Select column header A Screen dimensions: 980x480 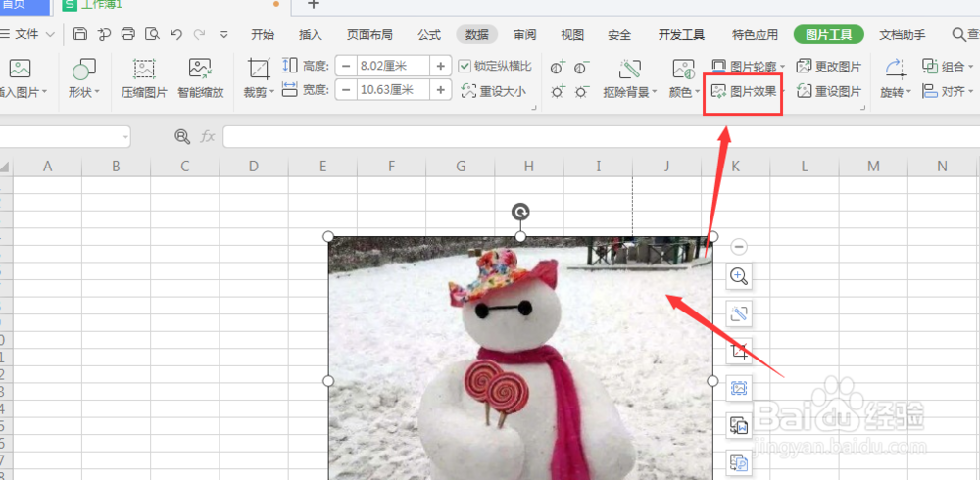(47, 167)
